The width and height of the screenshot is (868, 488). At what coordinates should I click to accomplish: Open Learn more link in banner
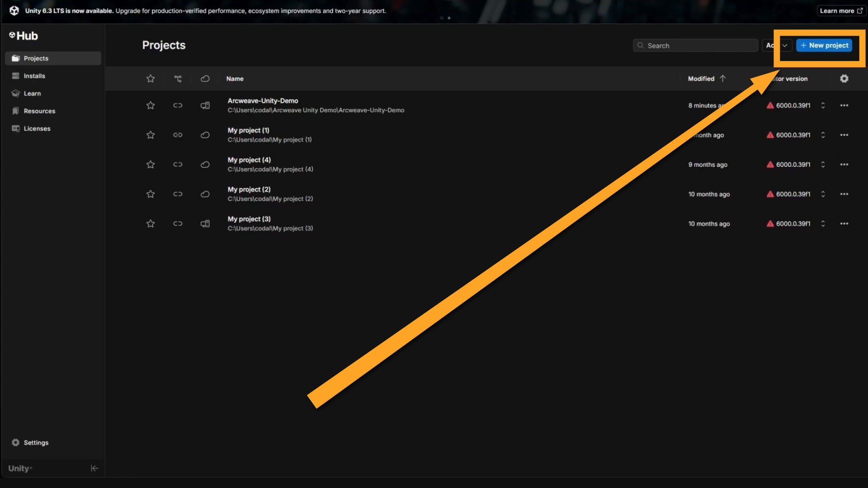point(841,11)
